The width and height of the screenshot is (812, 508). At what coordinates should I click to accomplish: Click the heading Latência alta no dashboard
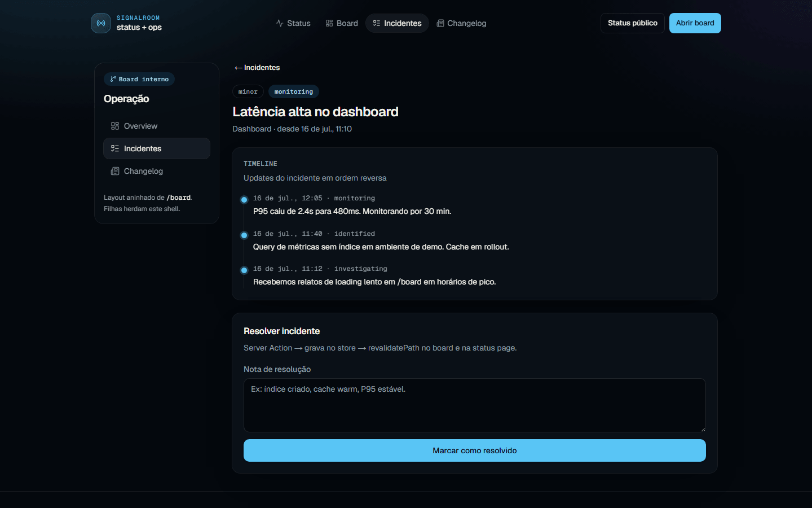tap(315, 112)
